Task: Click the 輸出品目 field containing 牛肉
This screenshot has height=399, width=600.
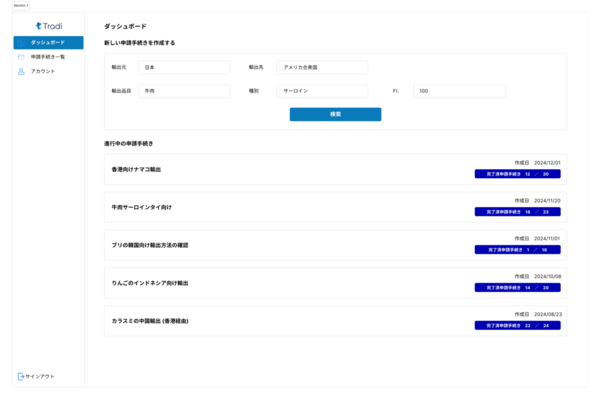Action: 184,91
